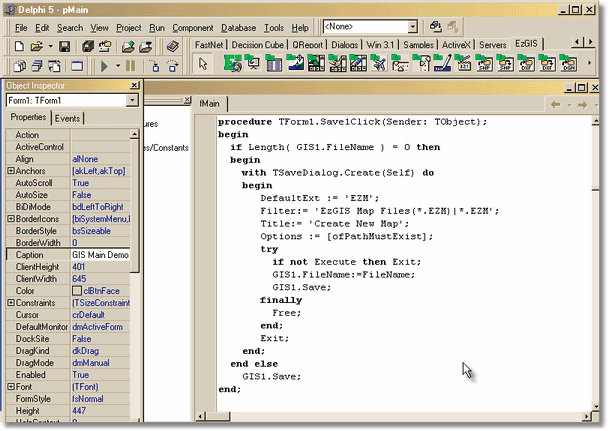This screenshot has width=608, height=431.
Task: Open the Component menu
Action: click(193, 28)
